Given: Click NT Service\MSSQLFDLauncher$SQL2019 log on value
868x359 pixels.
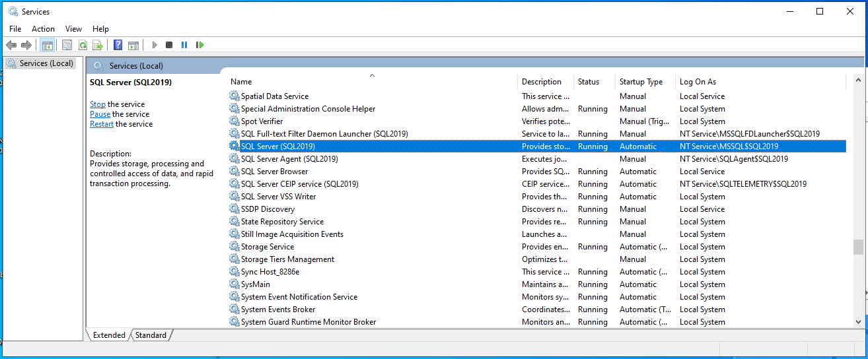Looking at the screenshot, I should click(750, 134).
